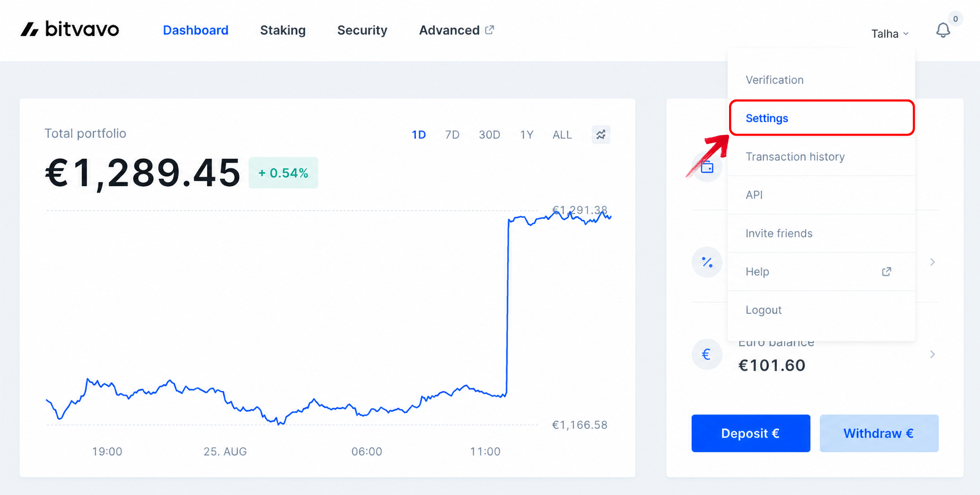The width and height of the screenshot is (980, 495).
Task: Click the external link icon beside Help
Action: (x=886, y=272)
